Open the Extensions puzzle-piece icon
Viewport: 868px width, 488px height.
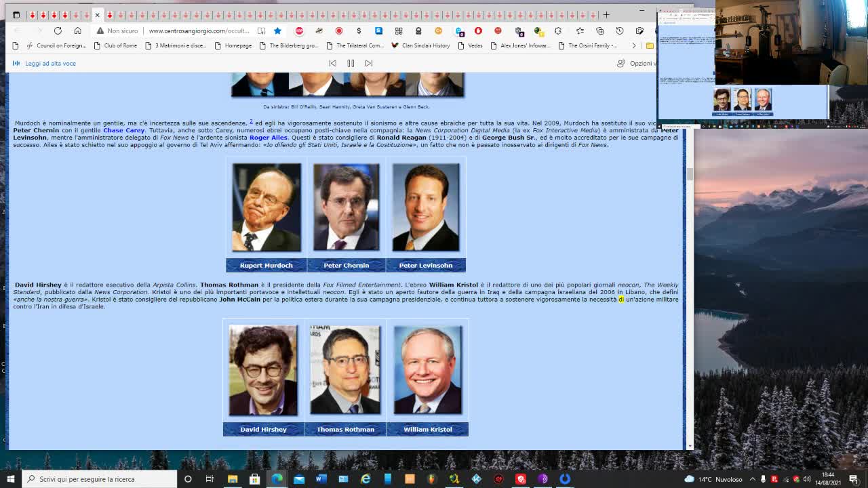click(558, 30)
